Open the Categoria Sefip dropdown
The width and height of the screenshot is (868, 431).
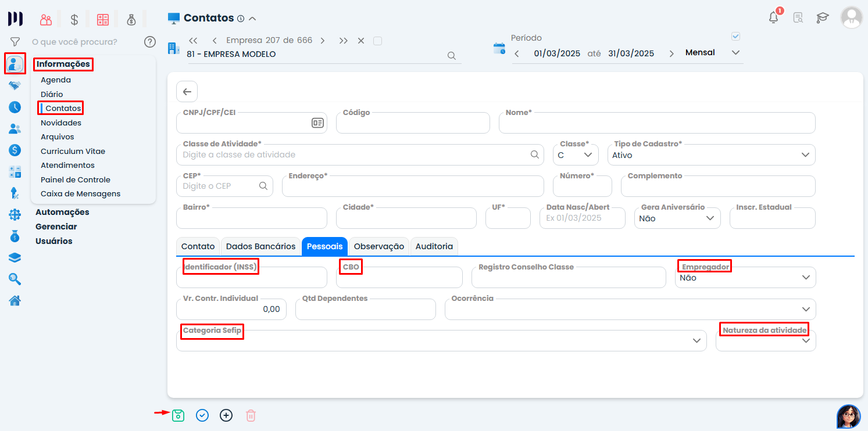pyautogui.click(x=441, y=341)
